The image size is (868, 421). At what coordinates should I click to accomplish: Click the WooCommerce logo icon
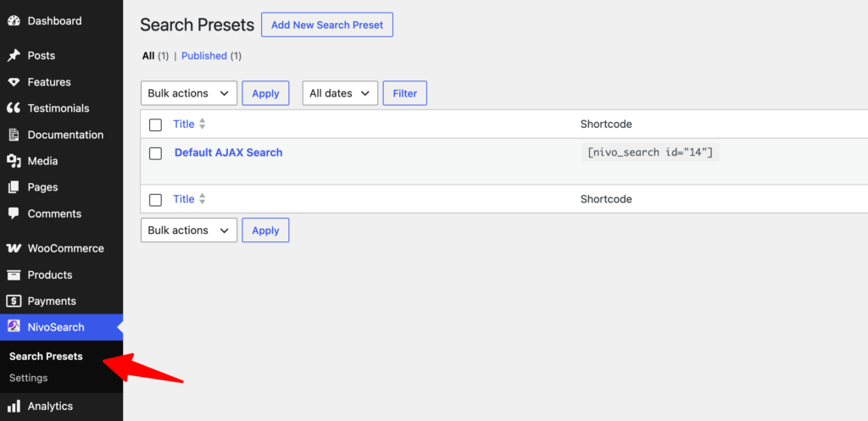pos(14,248)
